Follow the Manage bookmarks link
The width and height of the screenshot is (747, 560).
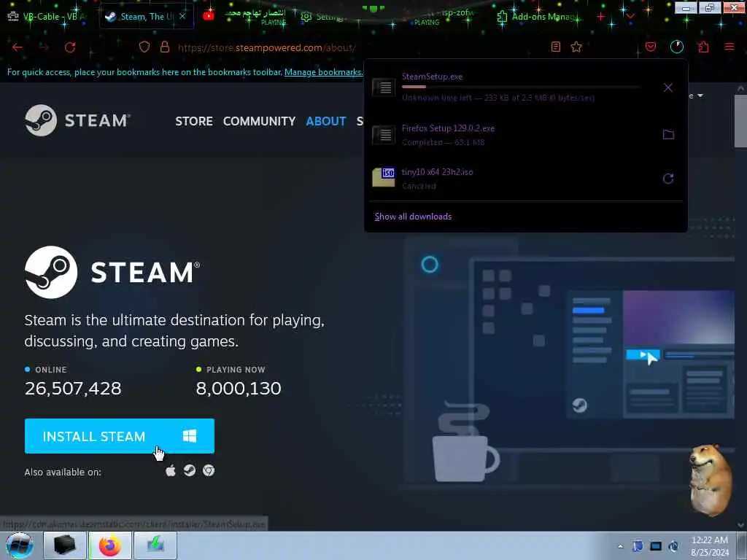coord(323,72)
